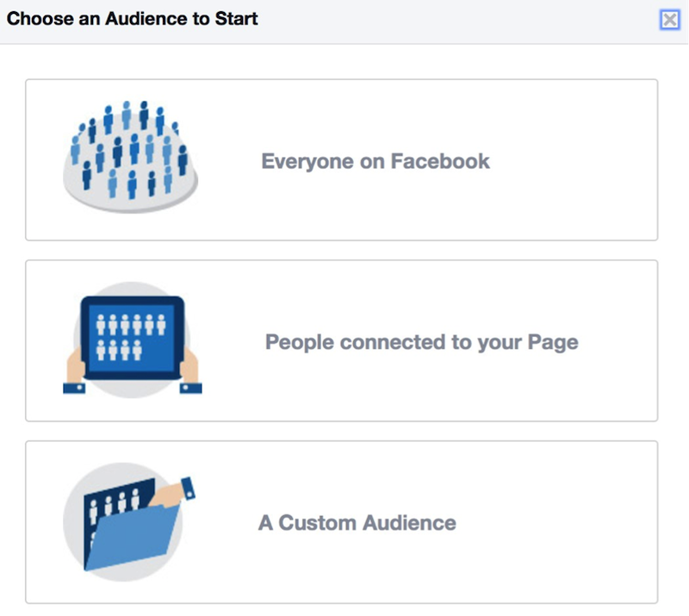The width and height of the screenshot is (689, 616).
Task: Choose People connected to your Page
Action: pyautogui.click(x=341, y=341)
